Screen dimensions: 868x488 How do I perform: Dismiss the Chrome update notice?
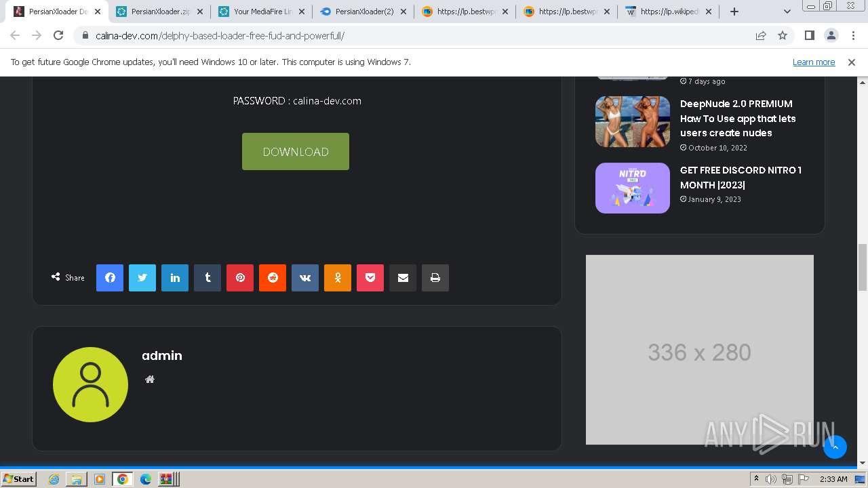click(x=852, y=62)
